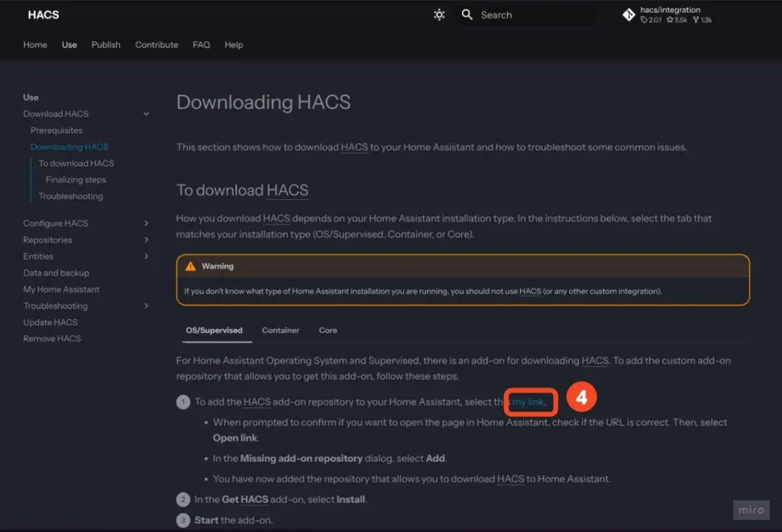The height and width of the screenshot is (532, 782).
Task: Click the search magnifier icon
Action: [467, 15]
